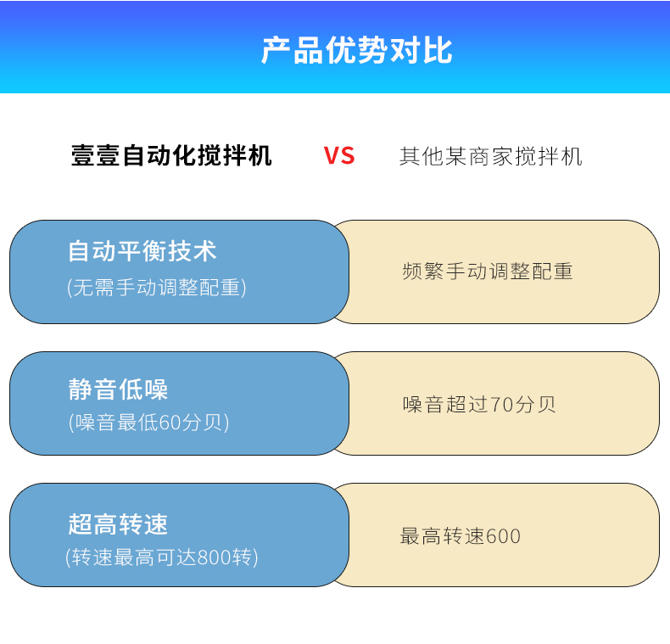Select the '壹壹自动化搅拌机' heading
Screen dimensions: 670x644
(171, 156)
